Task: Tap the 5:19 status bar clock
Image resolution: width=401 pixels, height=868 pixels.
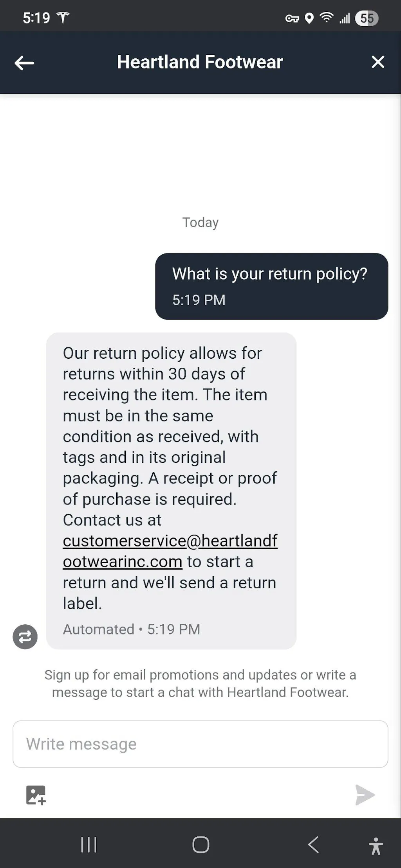Action: [x=36, y=18]
